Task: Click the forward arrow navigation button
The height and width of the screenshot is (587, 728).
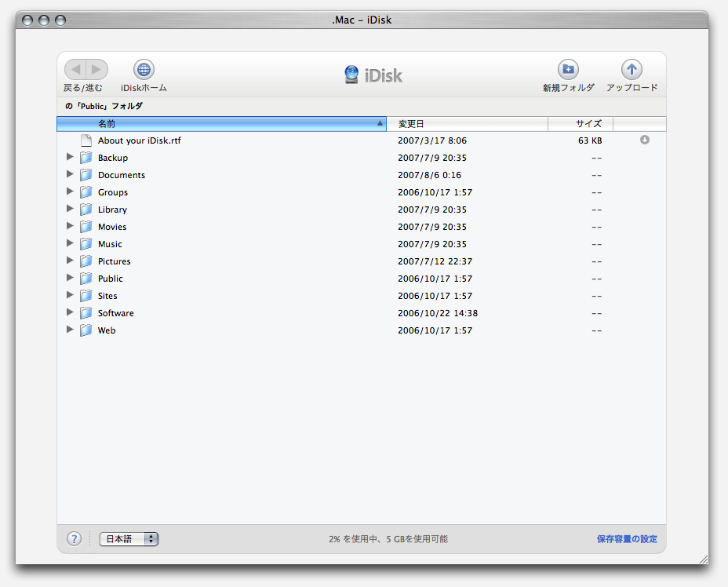Action: 96,70
